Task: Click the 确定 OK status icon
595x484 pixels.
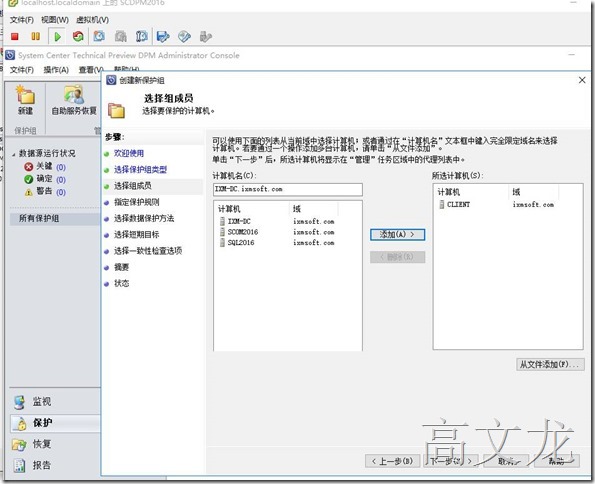Action: coord(28,179)
